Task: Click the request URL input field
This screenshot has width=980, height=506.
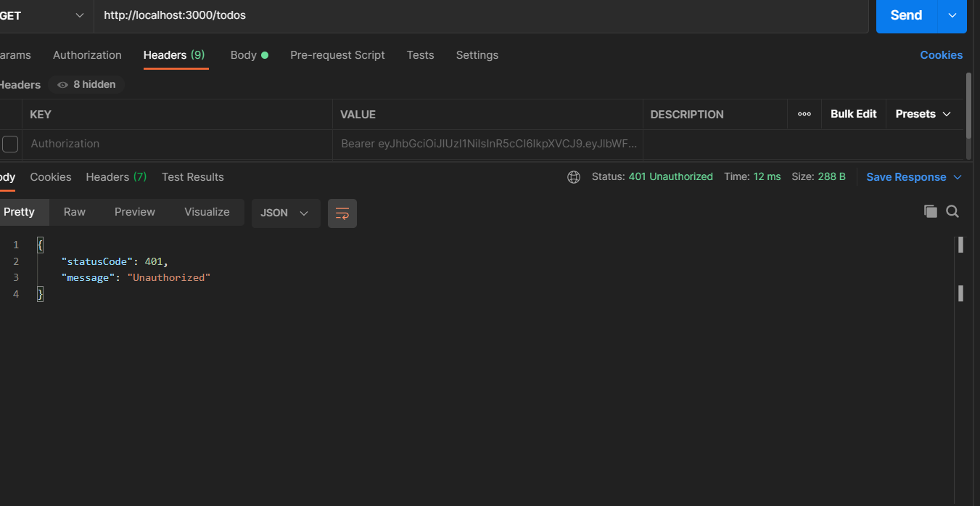Action: click(290, 15)
